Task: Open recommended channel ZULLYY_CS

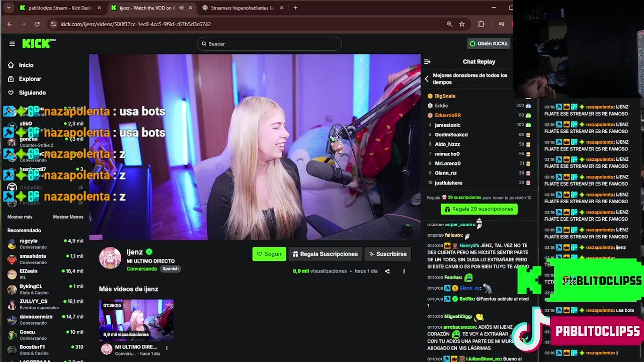Action: click(x=45, y=304)
